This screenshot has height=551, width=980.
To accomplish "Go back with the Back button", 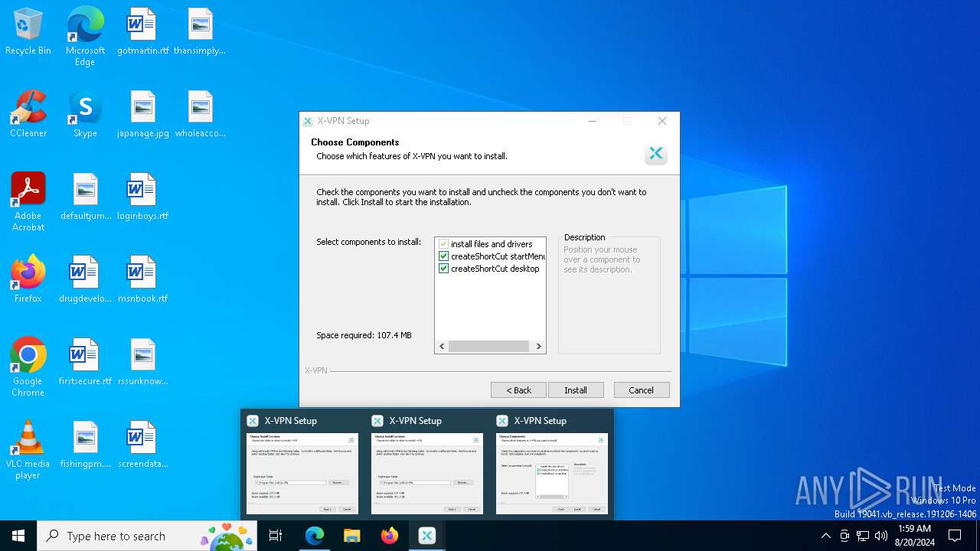I will [518, 390].
